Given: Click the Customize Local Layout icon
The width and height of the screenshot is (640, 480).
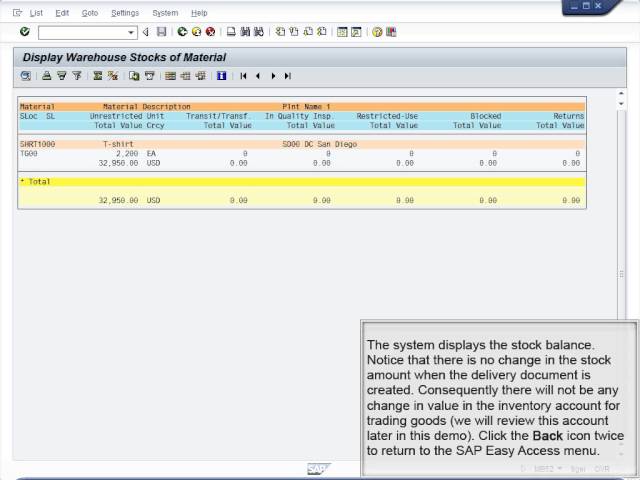Looking at the screenshot, I should click(x=391, y=32).
